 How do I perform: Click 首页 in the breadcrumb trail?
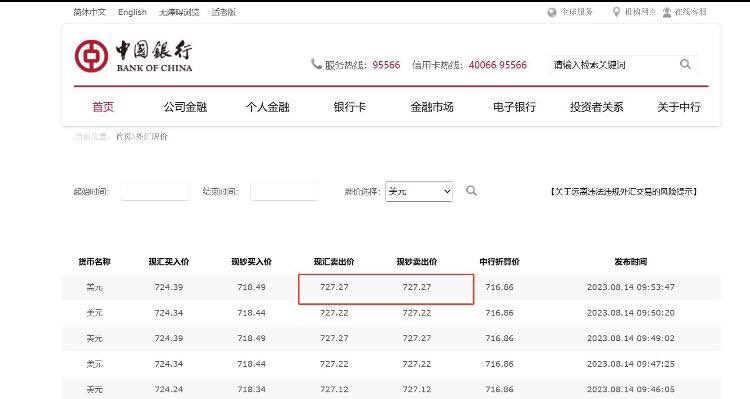(123, 137)
